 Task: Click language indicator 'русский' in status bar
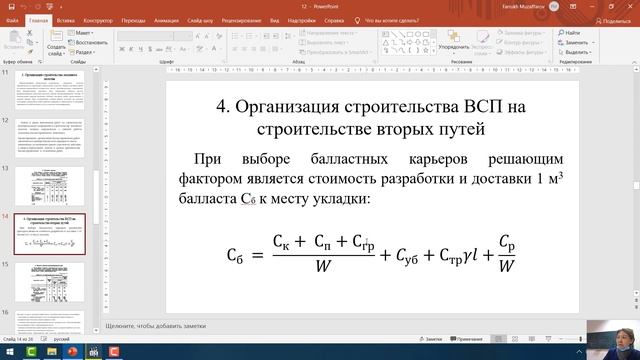62,339
